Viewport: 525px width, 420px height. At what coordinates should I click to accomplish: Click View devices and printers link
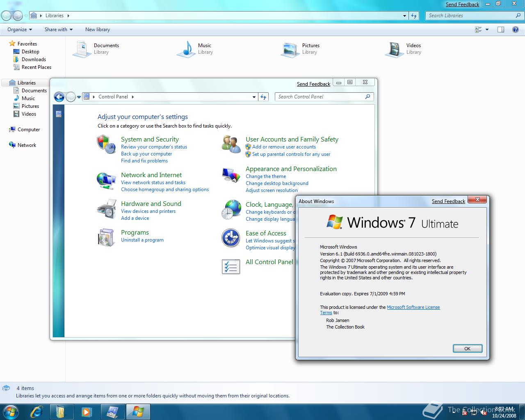[x=148, y=211]
